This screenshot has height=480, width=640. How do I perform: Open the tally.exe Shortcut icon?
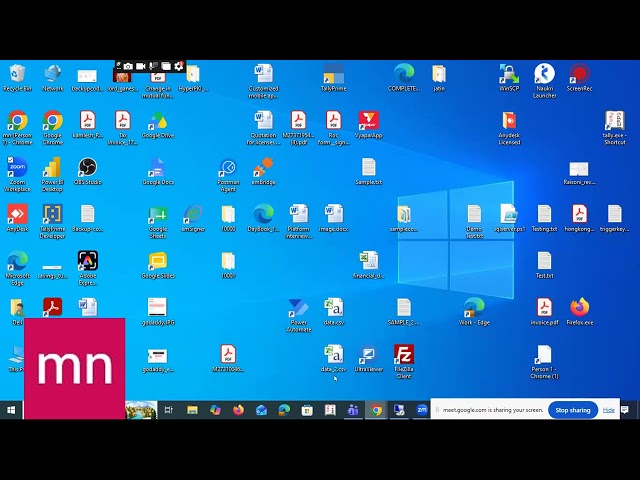[x=614, y=127]
